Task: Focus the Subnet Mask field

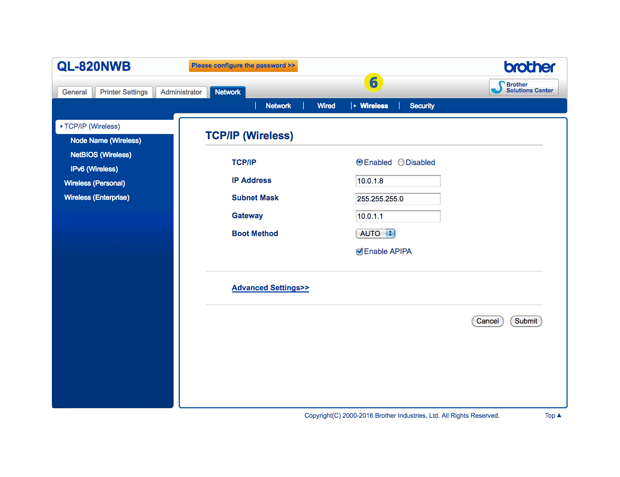Action: (398, 199)
